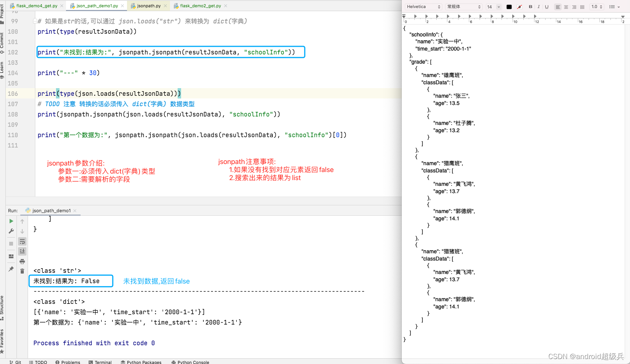
Task: Click <class 'dict'> console output line
Action: pyautogui.click(x=59, y=302)
